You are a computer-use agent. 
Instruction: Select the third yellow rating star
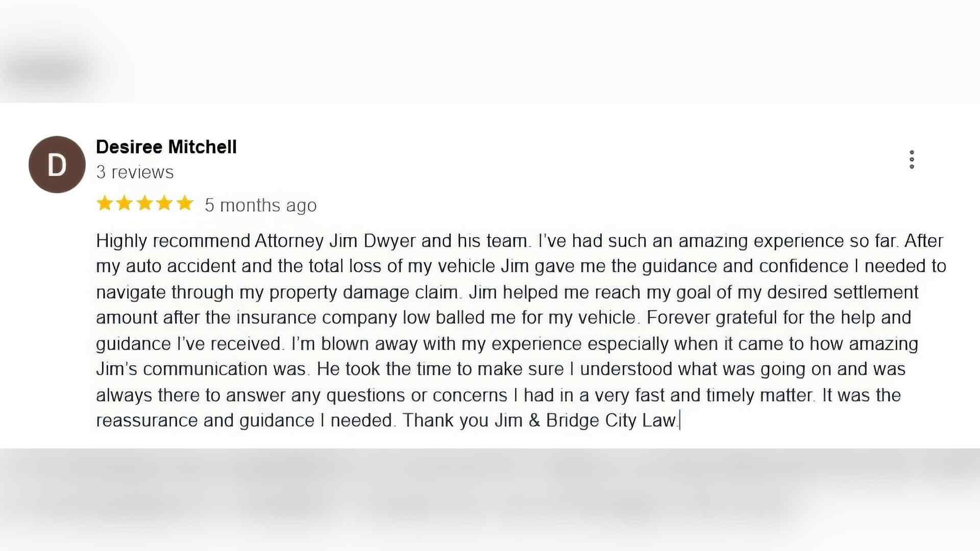click(x=144, y=203)
